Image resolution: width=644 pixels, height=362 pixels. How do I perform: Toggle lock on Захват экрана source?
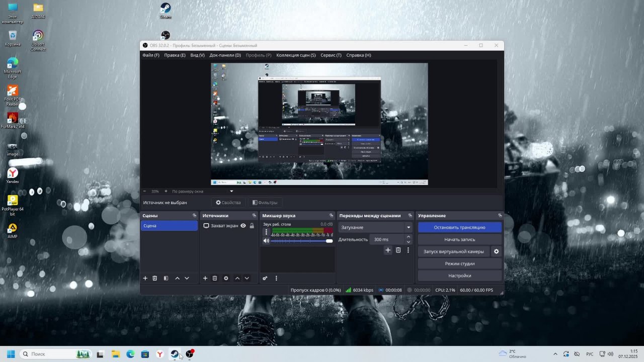pos(252,226)
